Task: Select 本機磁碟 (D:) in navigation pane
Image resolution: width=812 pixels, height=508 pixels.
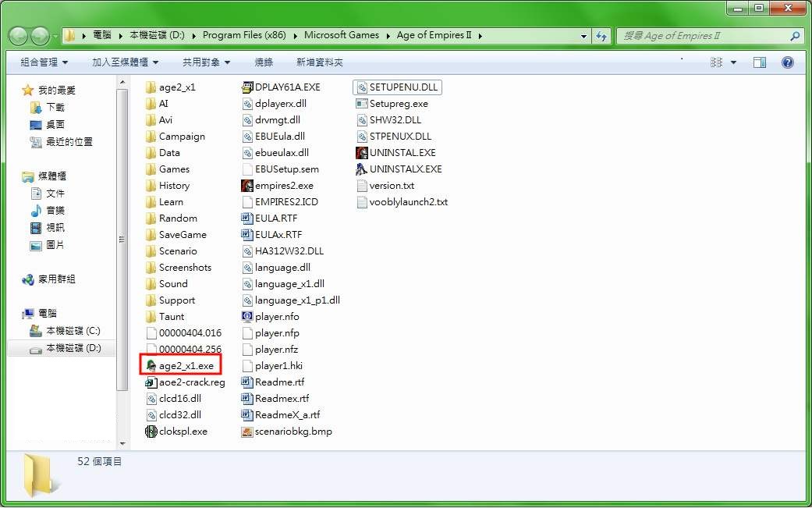Action: tap(73, 347)
